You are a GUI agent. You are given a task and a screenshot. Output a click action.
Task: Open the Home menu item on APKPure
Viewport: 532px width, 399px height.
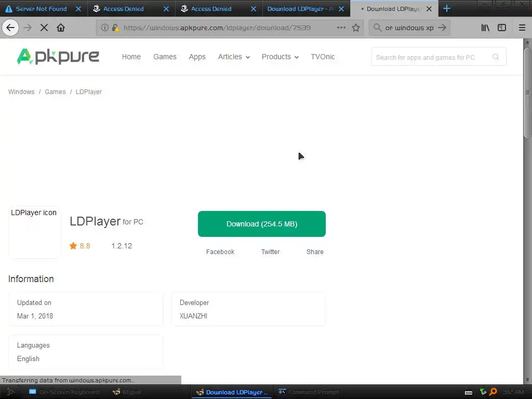click(131, 57)
